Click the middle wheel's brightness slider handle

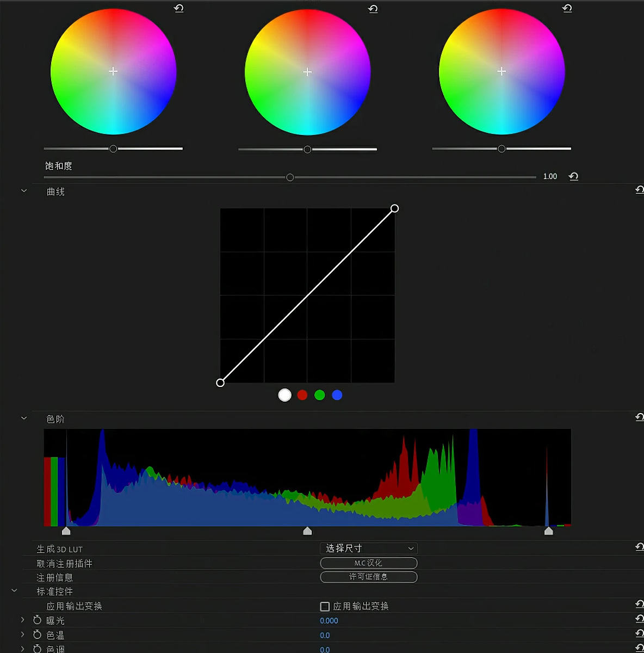click(x=307, y=149)
